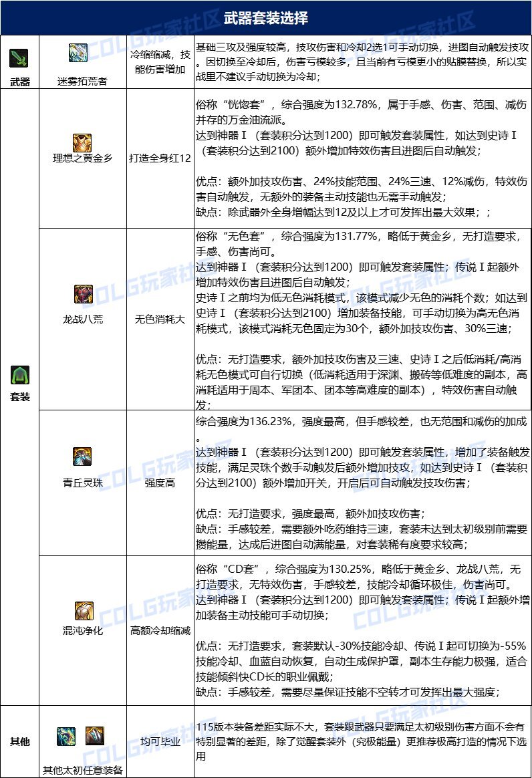The height and width of the screenshot is (778, 532).
Task: Click the 青丘灵珠 缺点 line 手感较差，需要额外吃药
Action: tap(362, 537)
